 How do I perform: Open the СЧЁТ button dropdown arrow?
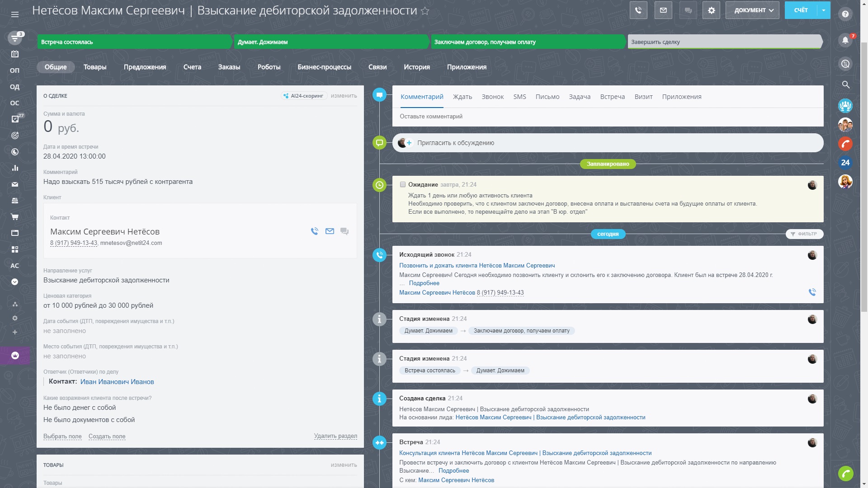[824, 10]
